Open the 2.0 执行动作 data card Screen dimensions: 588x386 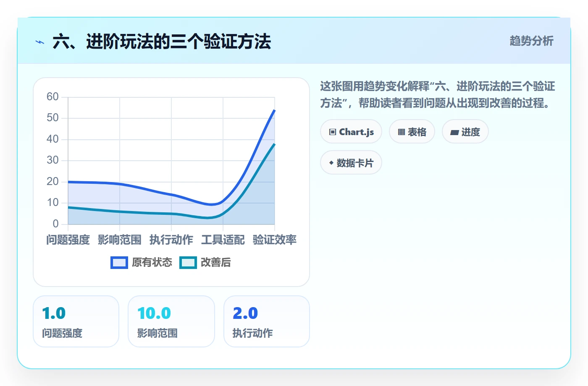click(x=267, y=321)
